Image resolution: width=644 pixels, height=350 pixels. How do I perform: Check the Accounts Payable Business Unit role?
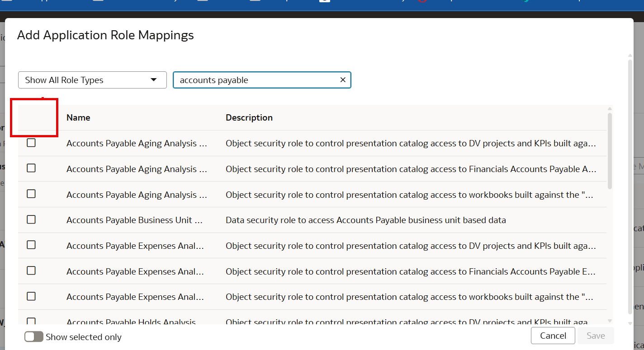tap(31, 219)
